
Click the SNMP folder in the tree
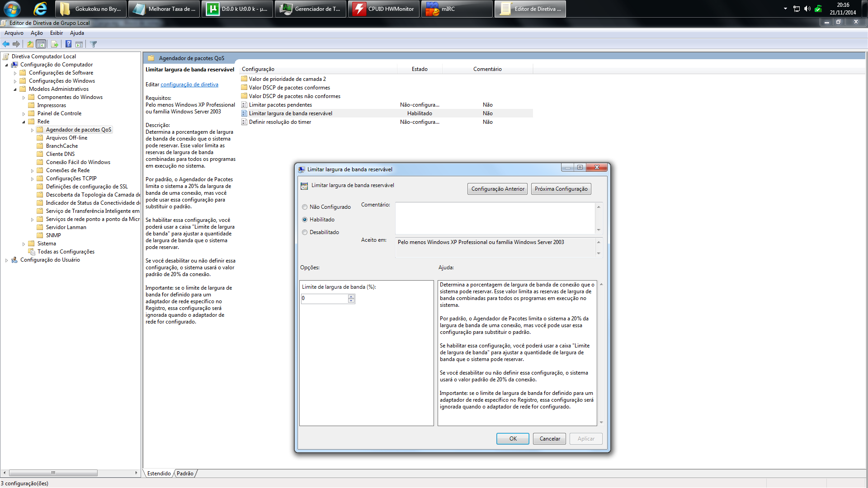coord(49,235)
